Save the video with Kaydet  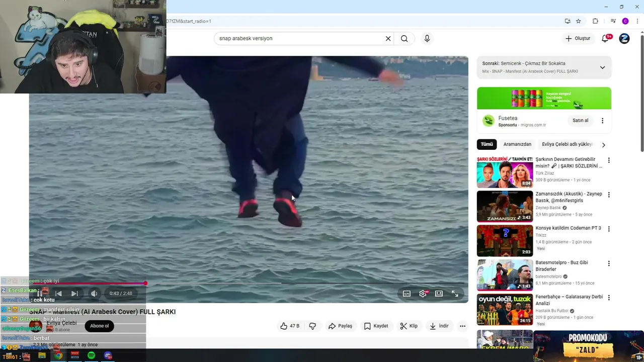click(376, 326)
